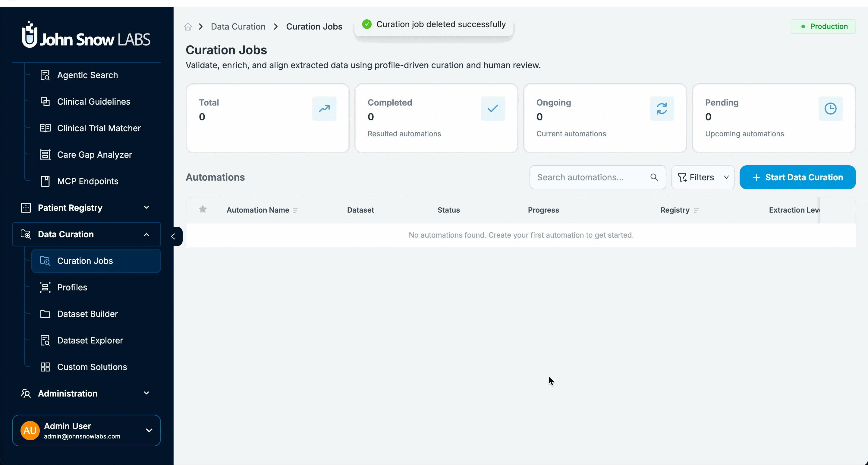Click the MCP Endpoints icon
This screenshot has width=868, height=465.
click(x=45, y=181)
